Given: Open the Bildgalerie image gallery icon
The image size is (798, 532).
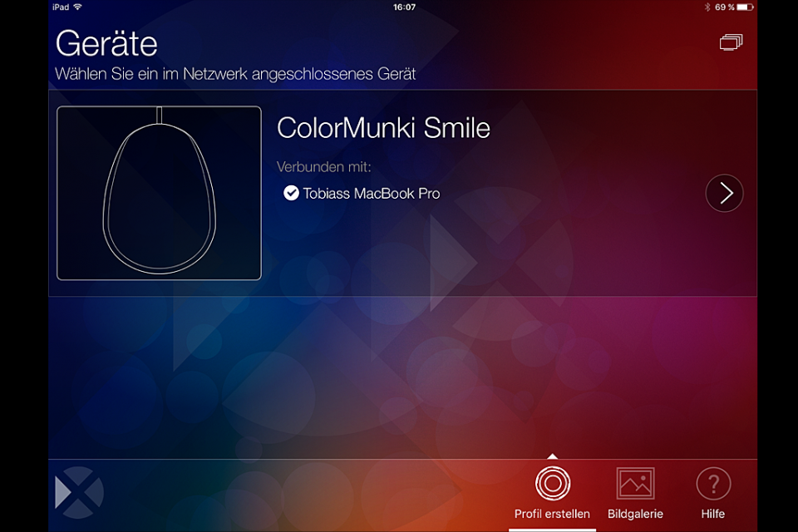Looking at the screenshot, I should point(635,480).
